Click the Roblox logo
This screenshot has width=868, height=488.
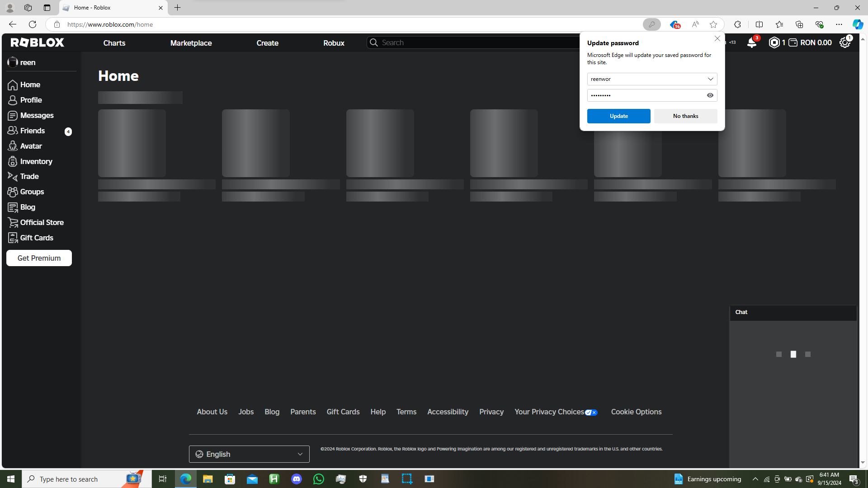coord(38,42)
